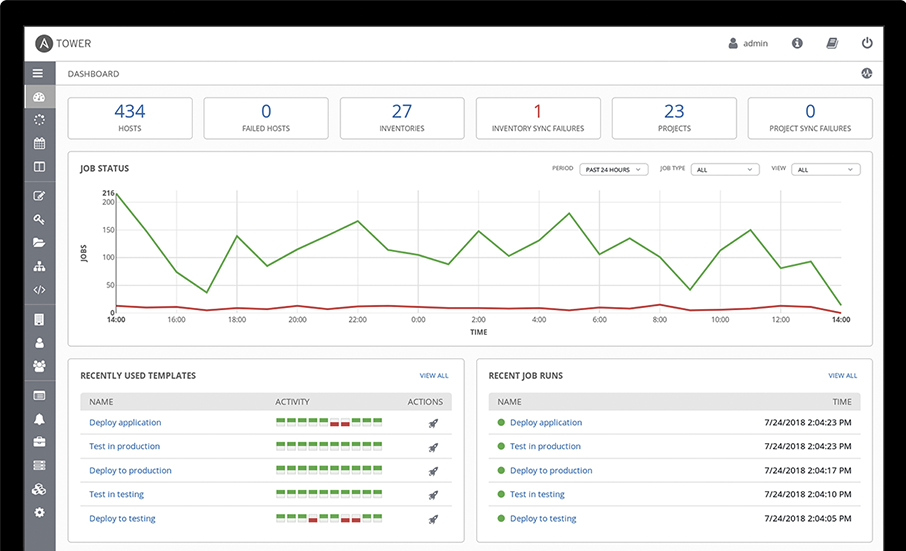The image size is (906, 551).
Task: Open Schedules calendar icon in sidebar
Action: tap(39, 143)
